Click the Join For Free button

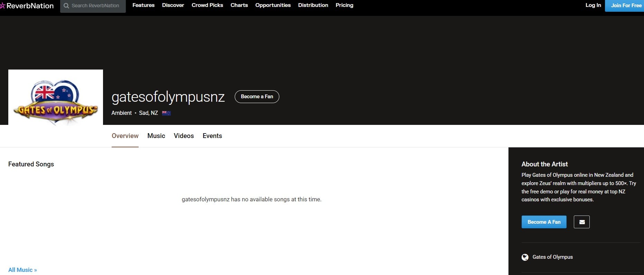click(x=624, y=6)
